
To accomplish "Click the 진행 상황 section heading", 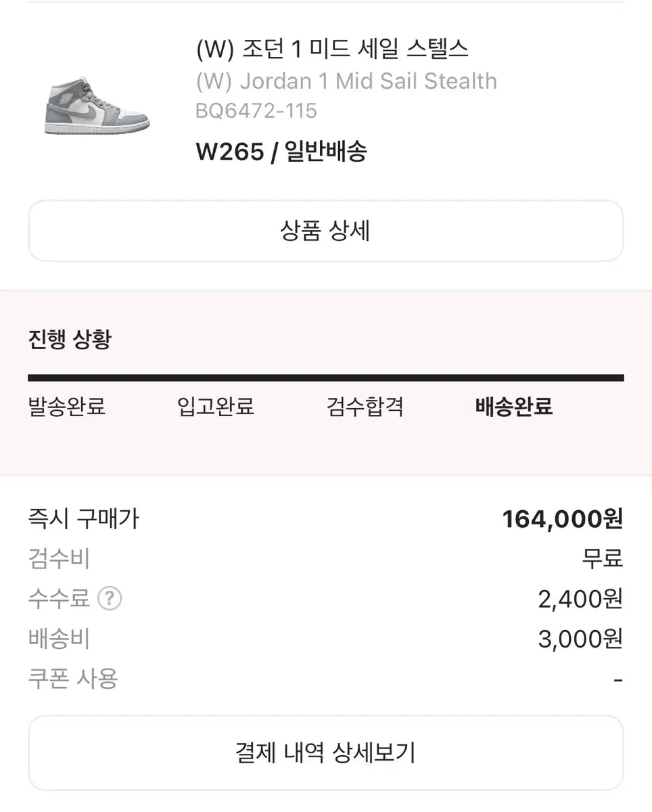I will click(x=70, y=339).
